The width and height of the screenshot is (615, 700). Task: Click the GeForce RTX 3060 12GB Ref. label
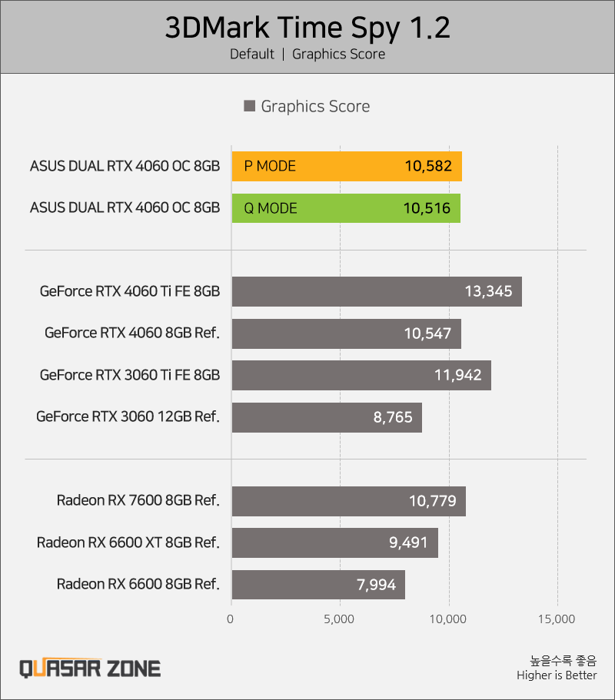pos(128,416)
